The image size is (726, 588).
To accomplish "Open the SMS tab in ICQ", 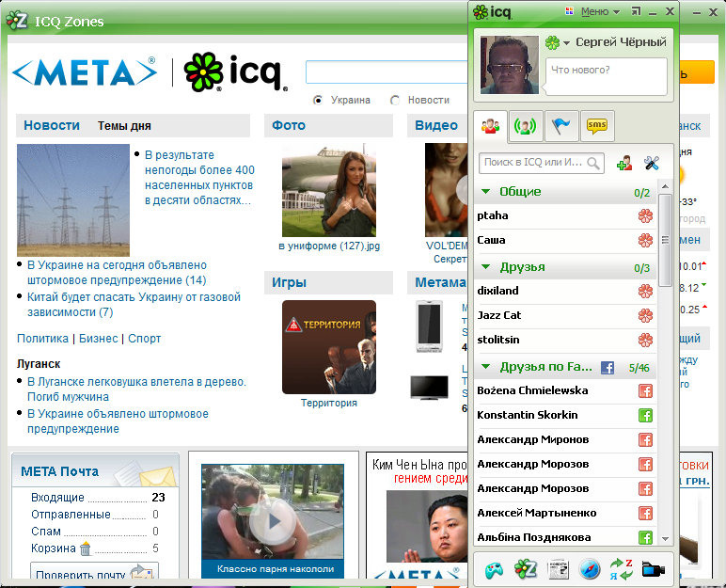I will point(597,125).
